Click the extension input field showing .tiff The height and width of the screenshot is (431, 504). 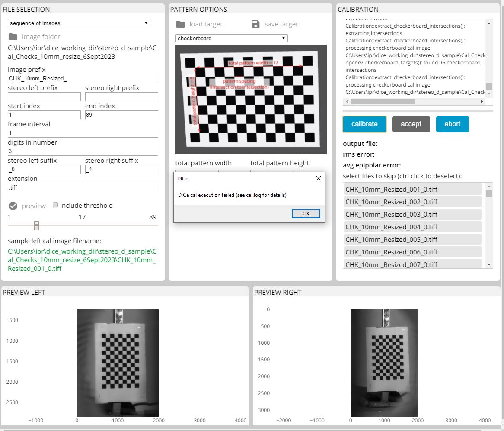(x=83, y=187)
